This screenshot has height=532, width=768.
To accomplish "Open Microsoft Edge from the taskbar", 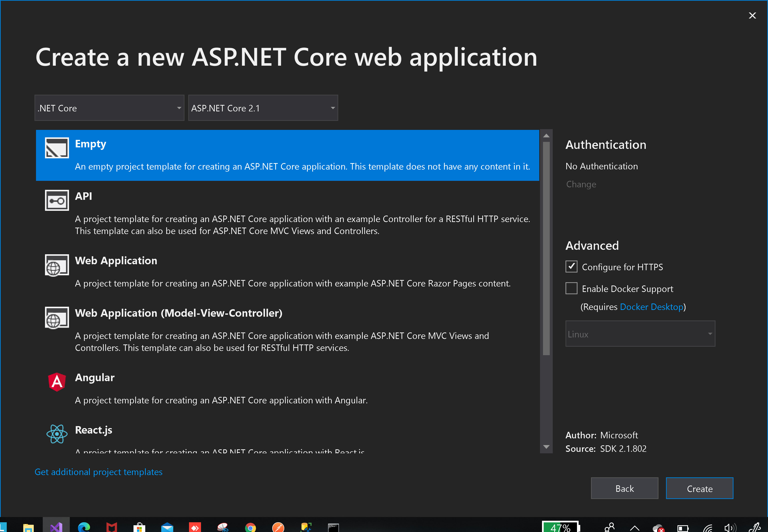I will pyautogui.click(x=84, y=527).
